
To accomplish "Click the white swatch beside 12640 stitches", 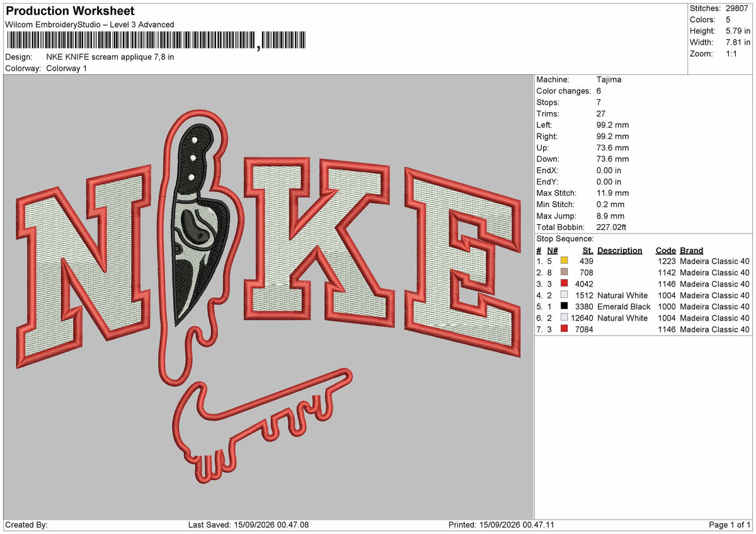I will point(564,317).
